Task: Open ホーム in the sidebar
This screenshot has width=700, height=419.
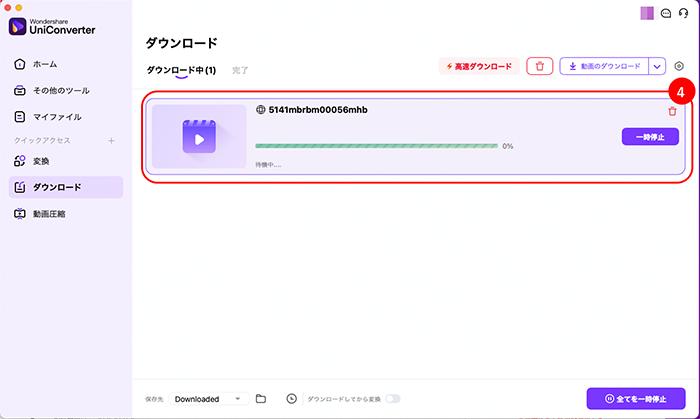Action: point(45,64)
